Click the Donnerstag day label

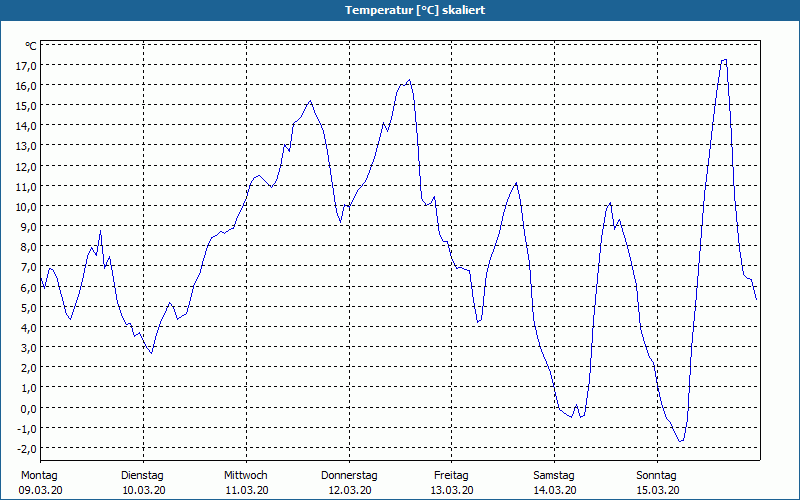point(349,476)
